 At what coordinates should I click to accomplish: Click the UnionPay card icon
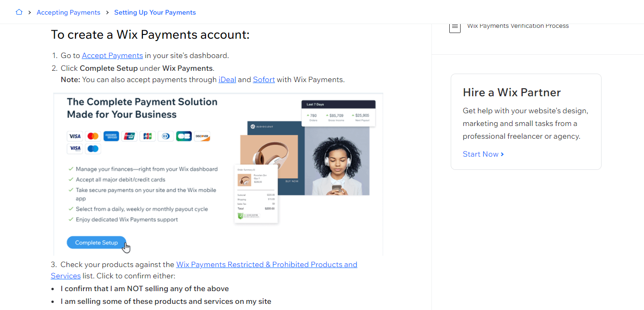[x=129, y=136]
